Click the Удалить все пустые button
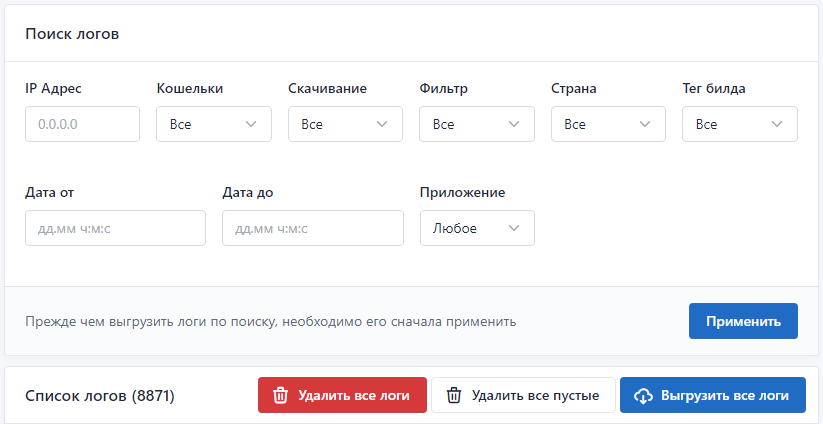 pos(523,395)
